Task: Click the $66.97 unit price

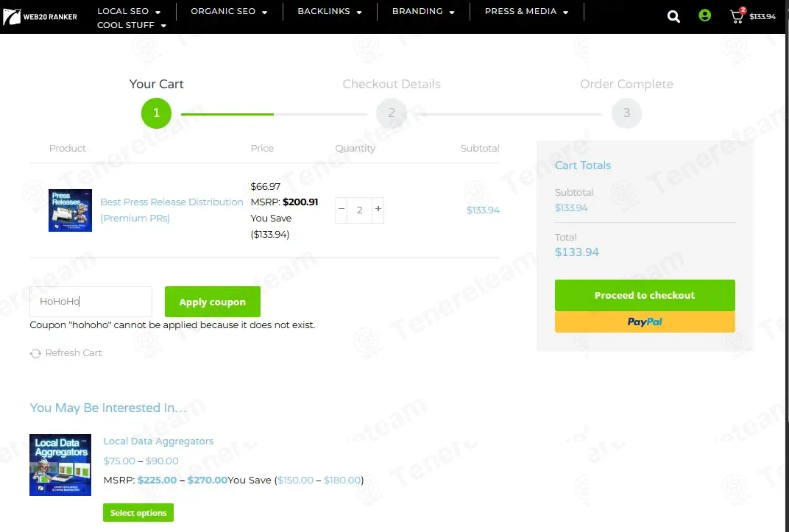Action: (x=265, y=187)
